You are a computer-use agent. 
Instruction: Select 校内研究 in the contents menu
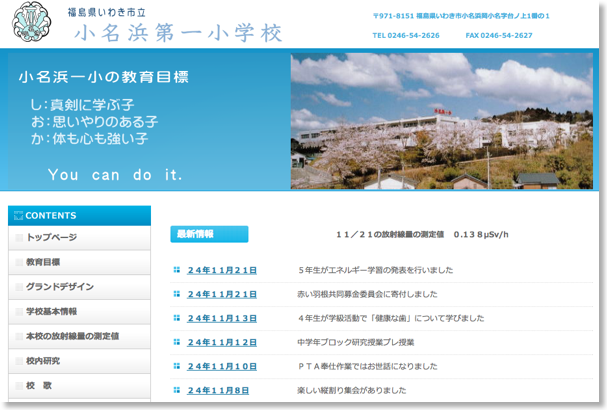tap(43, 360)
